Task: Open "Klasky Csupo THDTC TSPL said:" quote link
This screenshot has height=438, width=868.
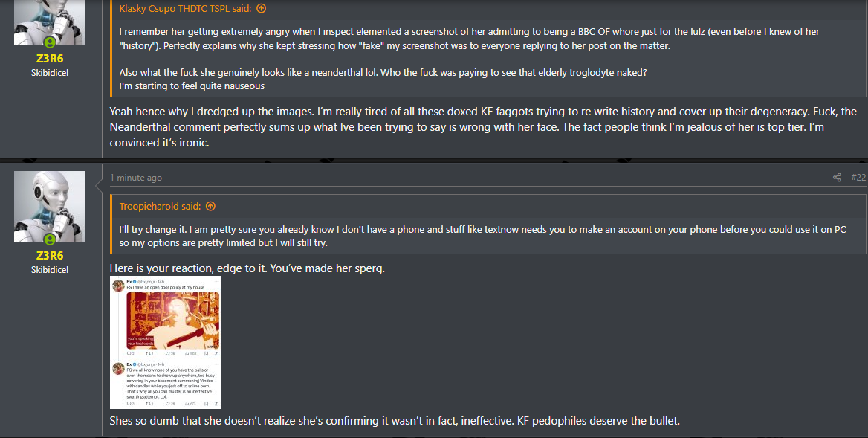Action: pyautogui.click(x=185, y=8)
